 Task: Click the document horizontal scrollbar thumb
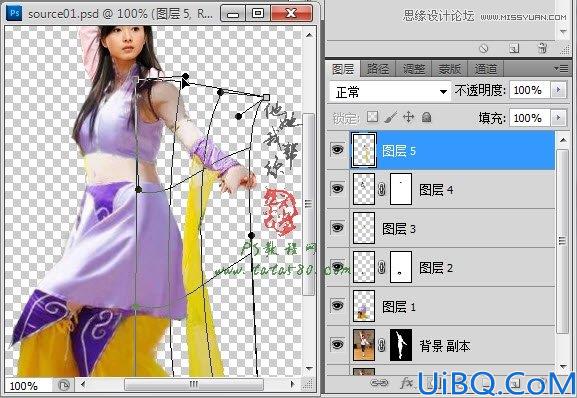point(194,385)
